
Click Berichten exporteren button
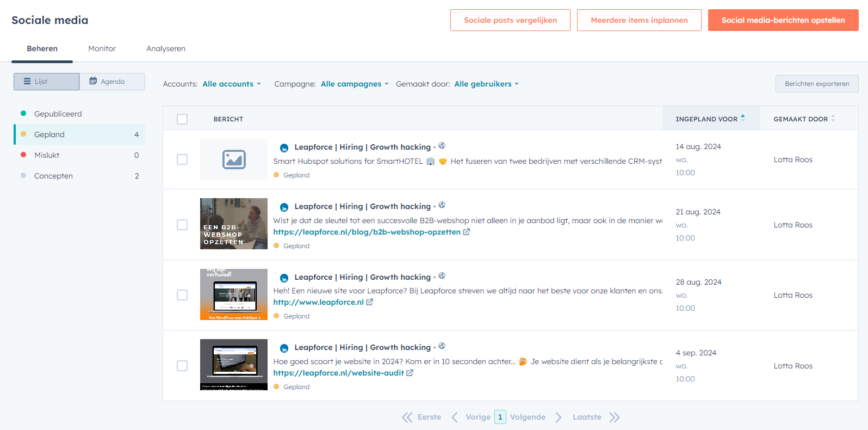click(817, 84)
